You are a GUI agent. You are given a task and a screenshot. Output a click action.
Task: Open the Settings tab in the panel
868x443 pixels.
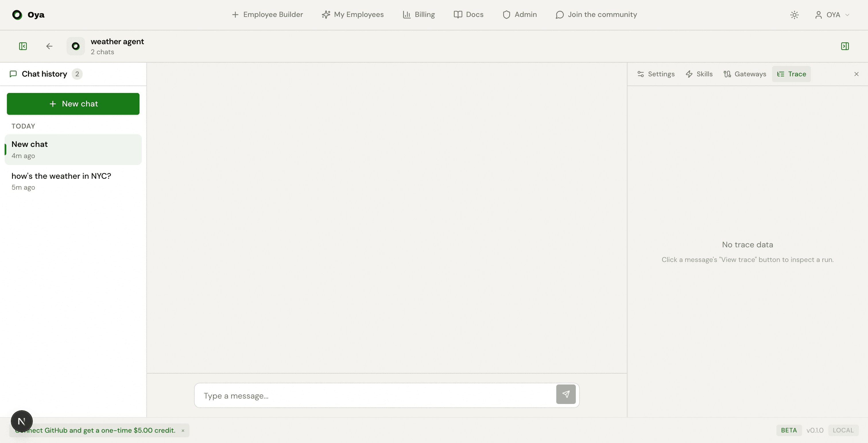click(655, 74)
